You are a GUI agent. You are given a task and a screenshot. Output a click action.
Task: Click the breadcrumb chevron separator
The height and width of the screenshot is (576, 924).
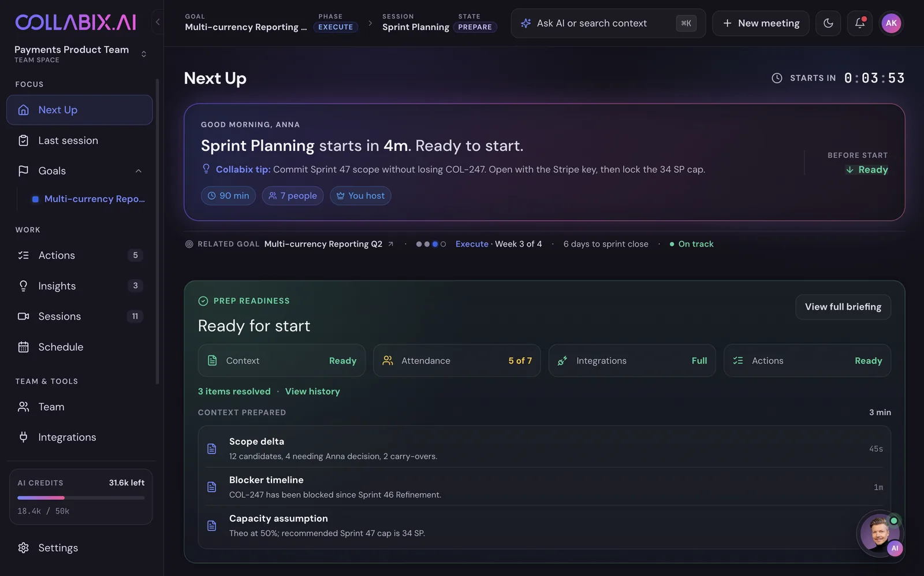tap(370, 23)
